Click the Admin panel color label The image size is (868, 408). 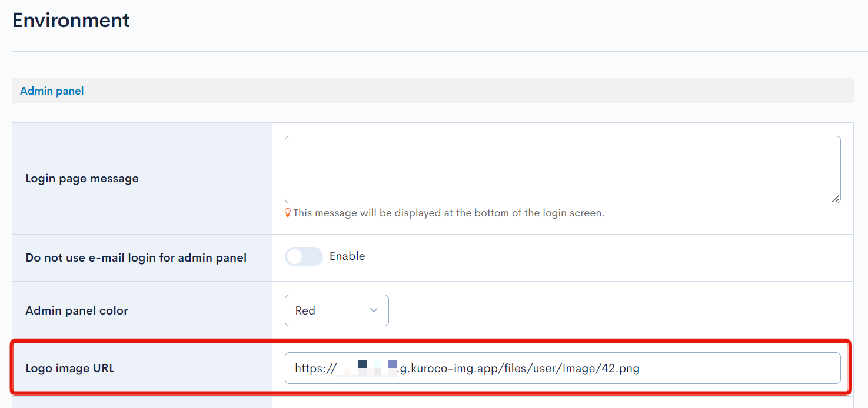click(x=77, y=310)
